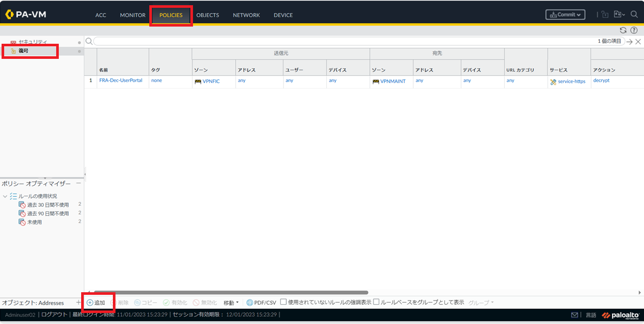This screenshot has height=324, width=644.
Task: Click the Adminuser02 username
Action: (x=20, y=315)
